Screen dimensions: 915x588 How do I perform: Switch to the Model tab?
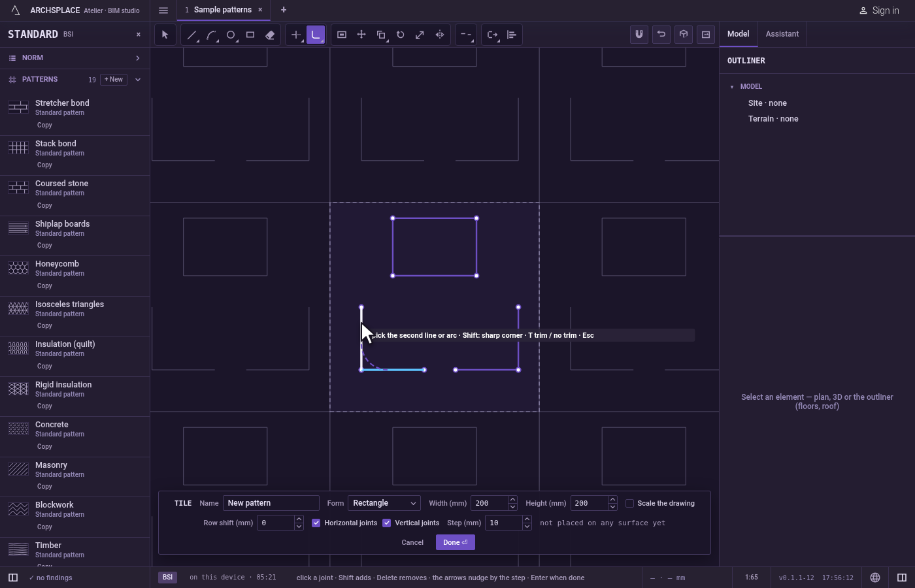[x=739, y=34]
